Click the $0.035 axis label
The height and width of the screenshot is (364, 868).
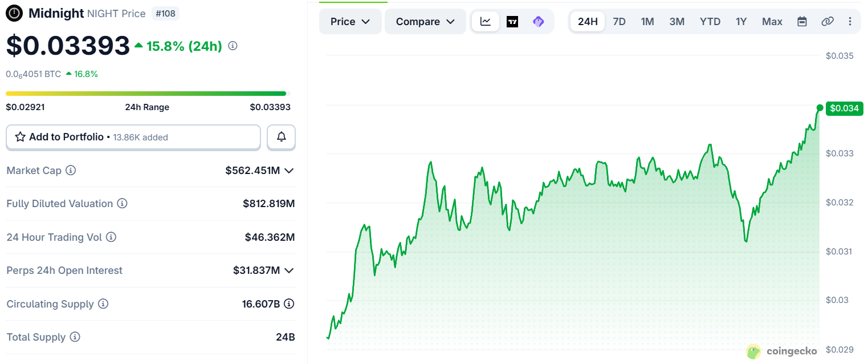tap(840, 56)
